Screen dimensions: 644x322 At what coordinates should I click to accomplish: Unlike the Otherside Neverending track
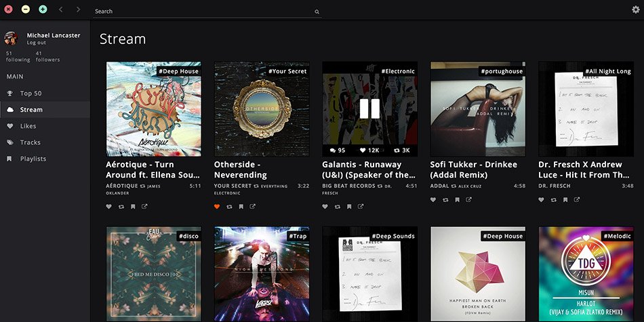(x=217, y=207)
